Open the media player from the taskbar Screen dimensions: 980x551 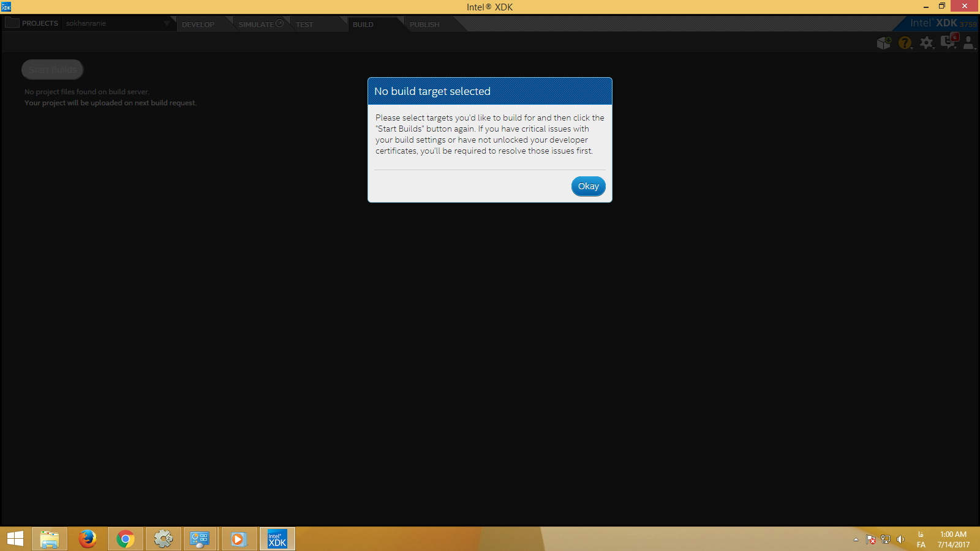tap(238, 539)
